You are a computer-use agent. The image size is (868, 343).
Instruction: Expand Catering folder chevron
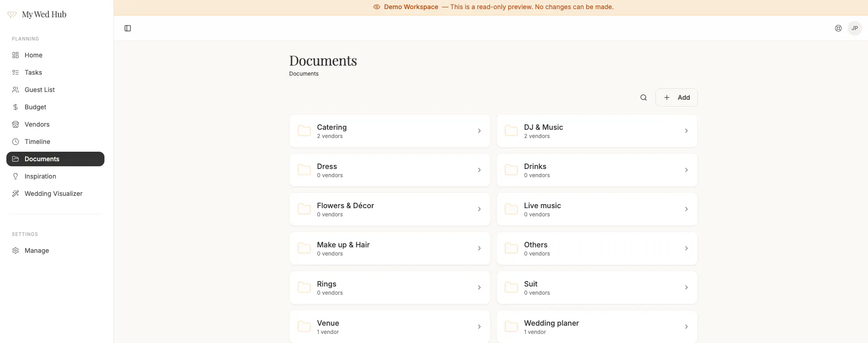tap(479, 131)
